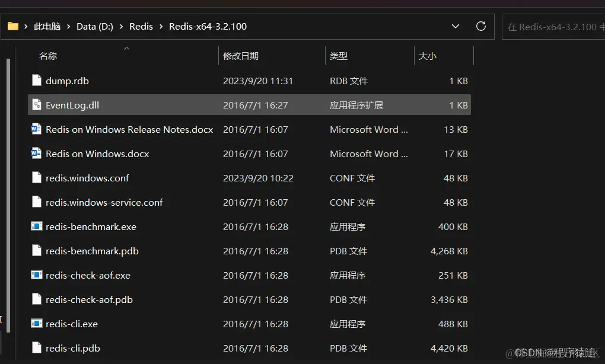Select redis-check-aof.exe file name
This screenshot has height=364, width=605.
pos(88,275)
